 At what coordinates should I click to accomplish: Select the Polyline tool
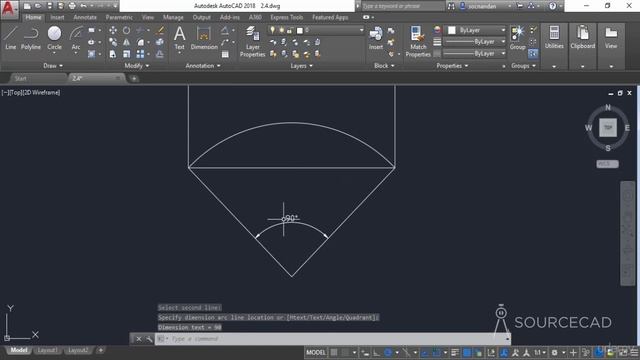click(x=31, y=38)
